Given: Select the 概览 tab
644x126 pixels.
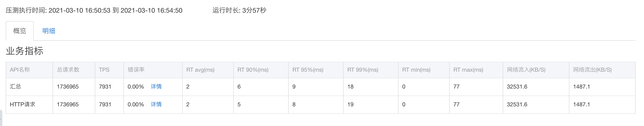Looking at the screenshot, I should tap(20, 31).
